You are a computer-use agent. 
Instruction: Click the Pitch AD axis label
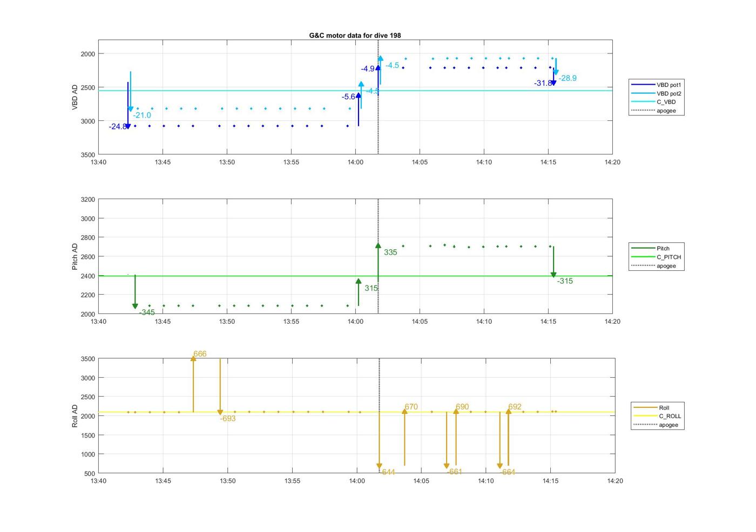pos(75,256)
